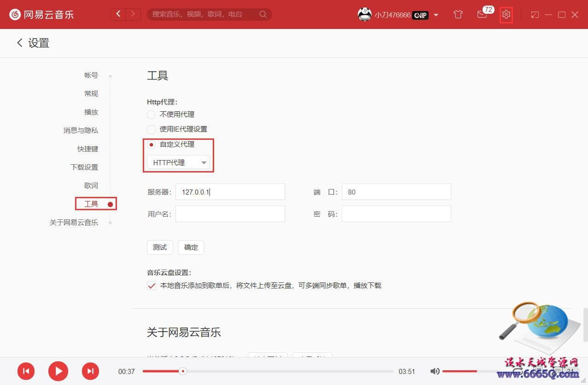The image size is (588, 385).
Task: Go to 消息与隐私 settings section
Action: [81, 130]
